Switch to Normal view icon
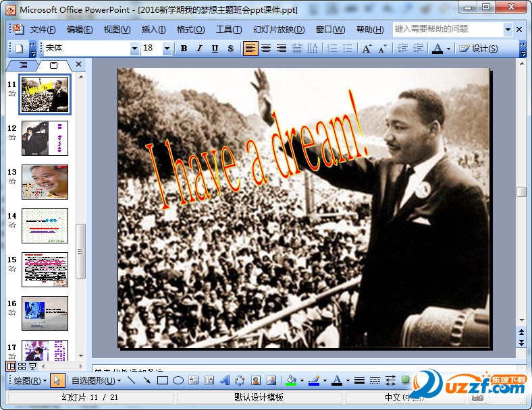Image resolution: width=532 pixels, height=410 pixels. click(11, 366)
